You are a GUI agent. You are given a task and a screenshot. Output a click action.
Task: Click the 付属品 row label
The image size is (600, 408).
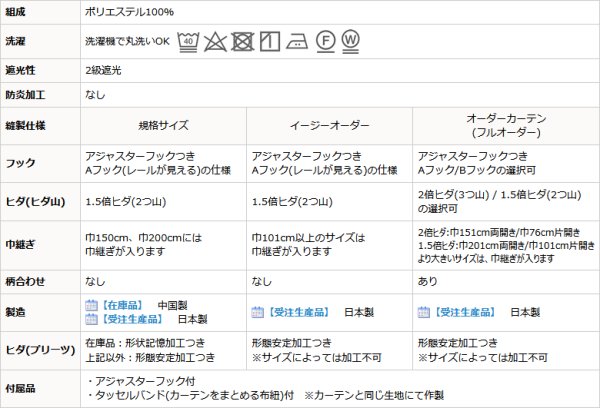click(x=21, y=389)
